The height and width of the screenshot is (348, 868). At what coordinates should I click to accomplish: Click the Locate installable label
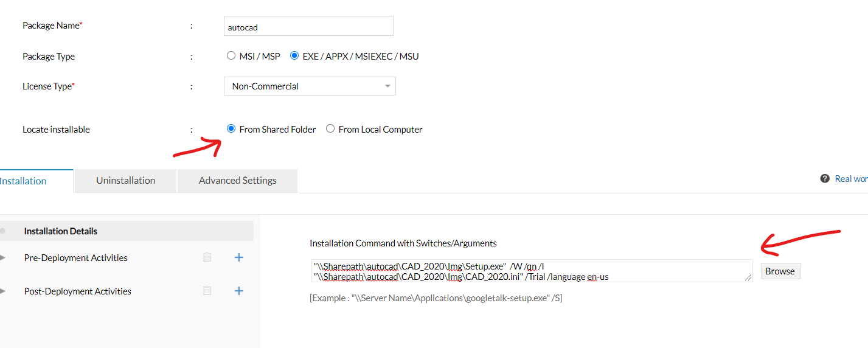pyautogui.click(x=56, y=130)
